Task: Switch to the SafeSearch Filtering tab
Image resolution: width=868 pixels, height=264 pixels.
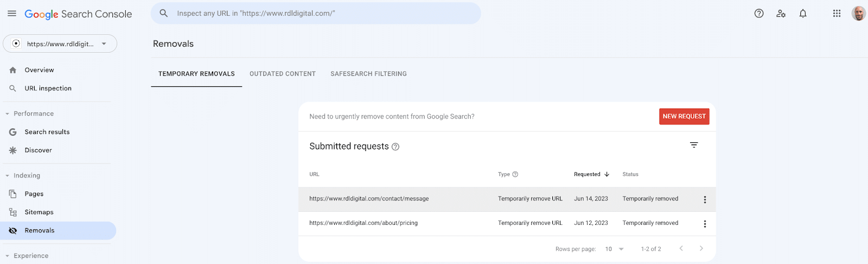Action: pos(368,74)
